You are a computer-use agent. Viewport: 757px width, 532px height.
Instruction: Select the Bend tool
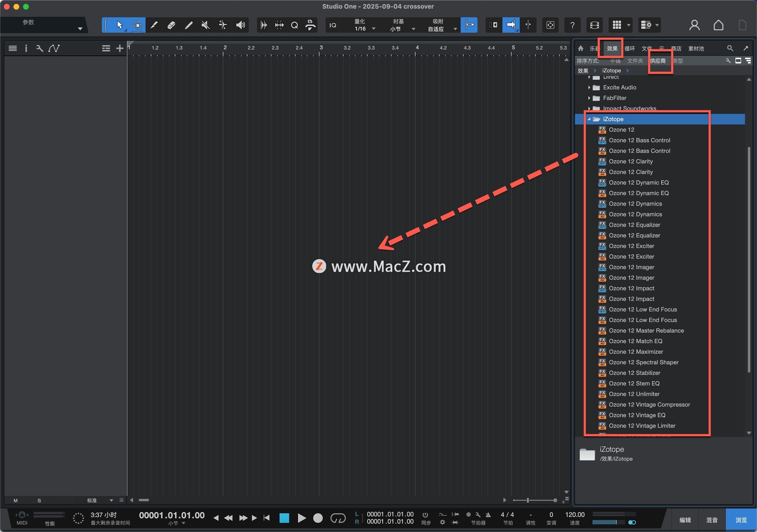pos(223,25)
